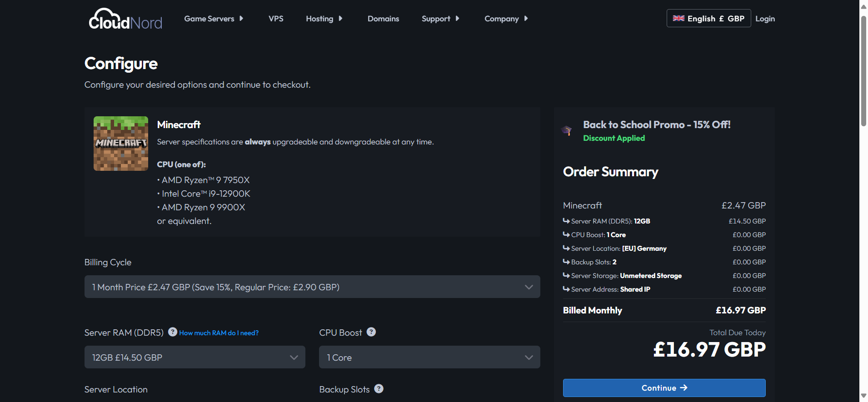The height and width of the screenshot is (402, 868).
Task: Click the 'CPU Boost: 1 Core' summary line
Action: [594, 235]
